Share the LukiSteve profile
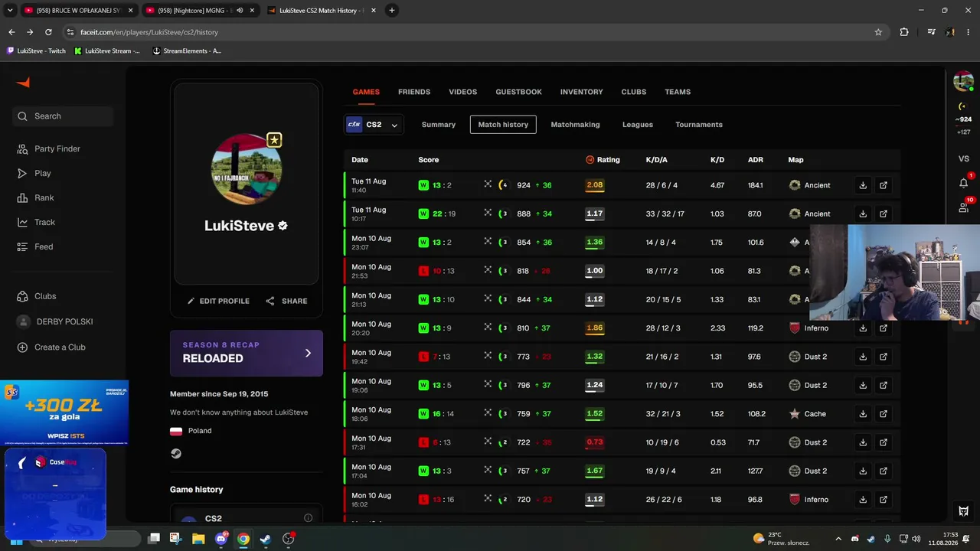The width and height of the screenshot is (980, 551). tap(286, 301)
